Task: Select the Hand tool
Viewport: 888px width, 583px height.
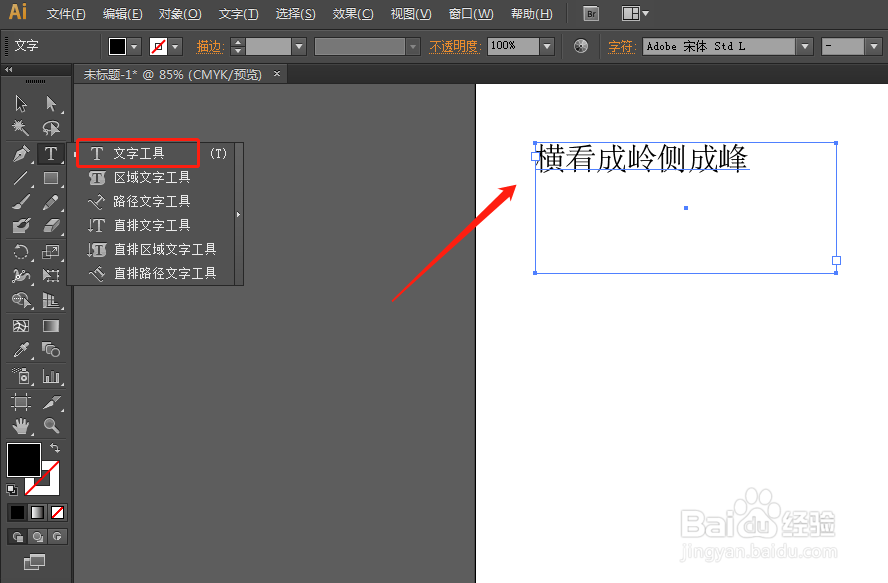Action: pyautogui.click(x=21, y=425)
